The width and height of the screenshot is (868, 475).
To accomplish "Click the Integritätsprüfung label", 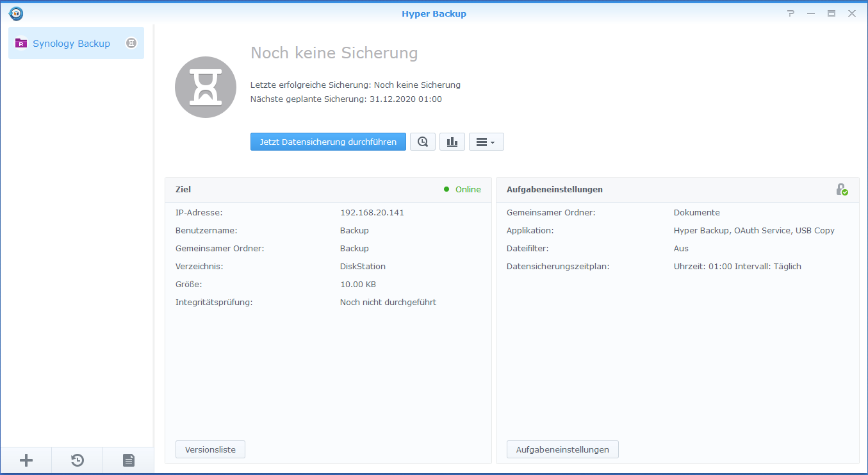I will click(214, 303).
